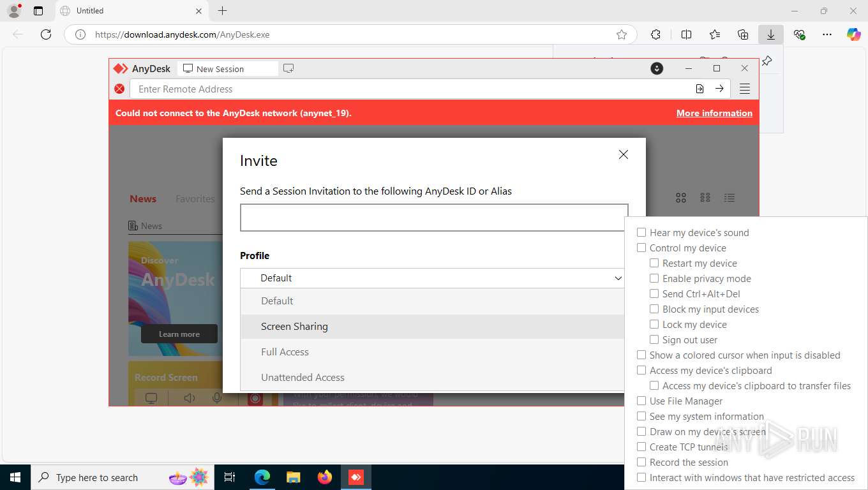Click the red connection error icon

click(119, 89)
